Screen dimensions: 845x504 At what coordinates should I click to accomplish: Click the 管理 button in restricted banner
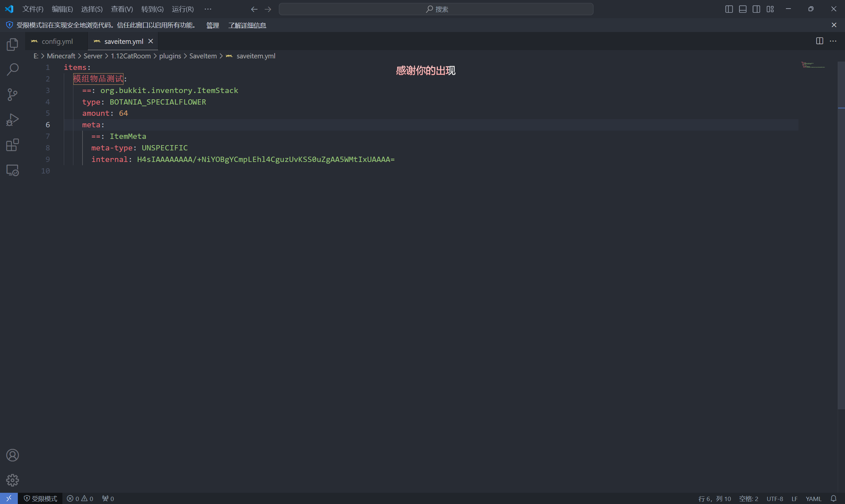[213, 25]
